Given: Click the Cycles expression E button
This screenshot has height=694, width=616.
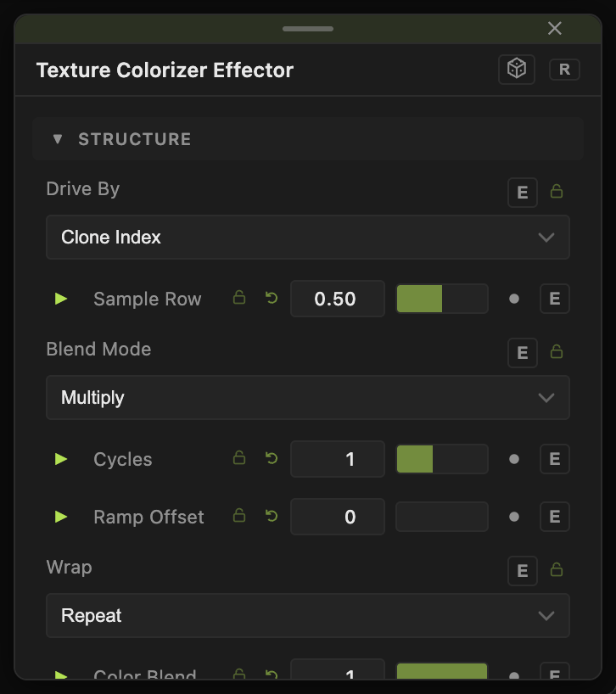Looking at the screenshot, I should pyautogui.click(x=555, y=459).
